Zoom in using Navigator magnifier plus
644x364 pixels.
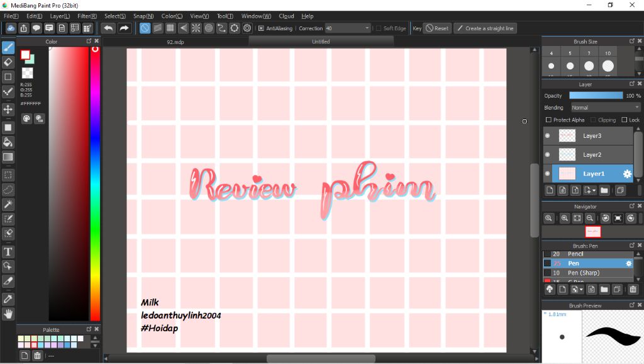pyautogui.click(x=565, y=219)
